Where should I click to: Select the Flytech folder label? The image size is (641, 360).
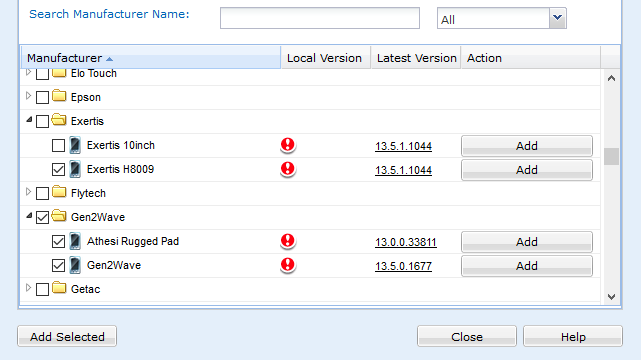(x=88, y=193)
